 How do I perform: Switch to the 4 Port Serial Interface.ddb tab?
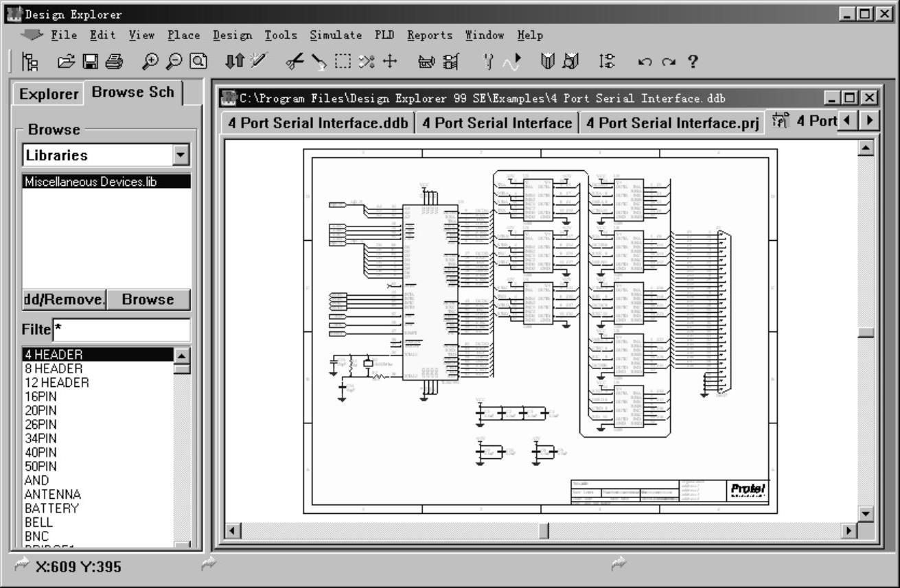click(319, 124)
